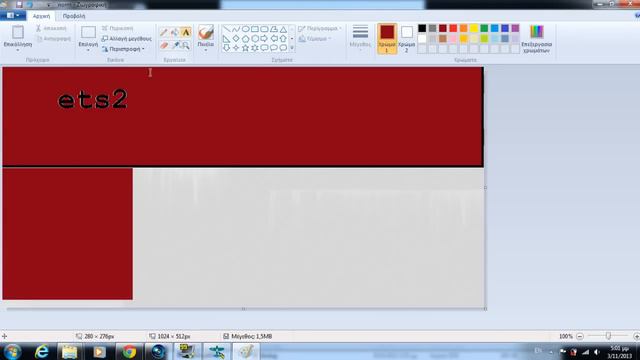Image resolution: width=640 pixels, height=360 pixels.
Task: Select the Fill with color bucket tool
Action: [175, 32]
